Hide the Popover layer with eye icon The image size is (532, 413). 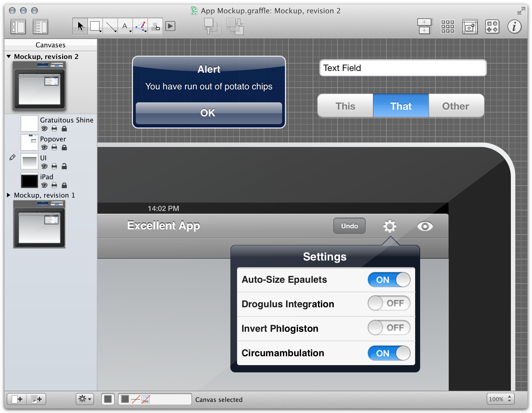[x=44, y=147]
